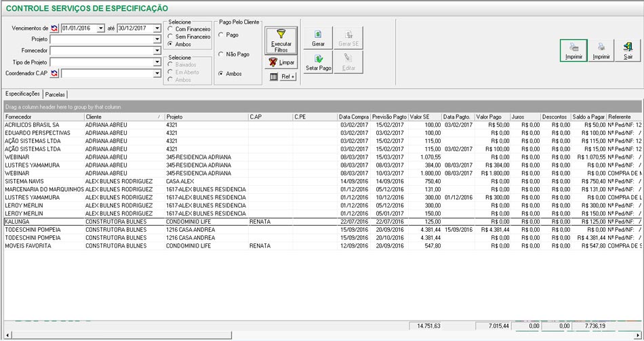The width and height of the screenshot is (644, 341).
Task: Run Executar Filtros funnel button
Action: click(x=281, y=41)
